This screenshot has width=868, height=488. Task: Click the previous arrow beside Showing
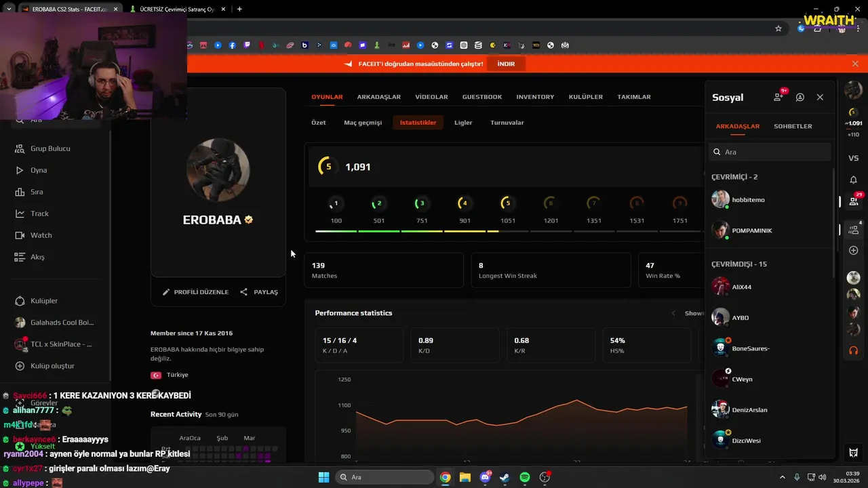[x=673, y=313]
